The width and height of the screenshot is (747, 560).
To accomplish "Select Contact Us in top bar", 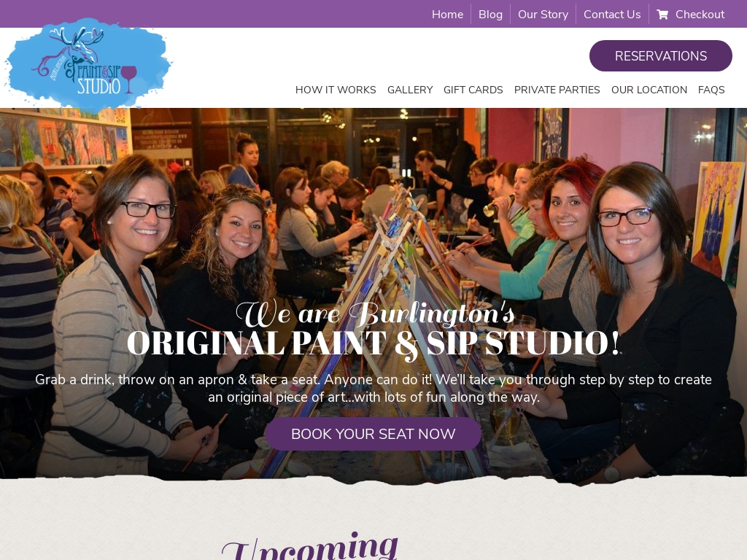I will 612,15.
